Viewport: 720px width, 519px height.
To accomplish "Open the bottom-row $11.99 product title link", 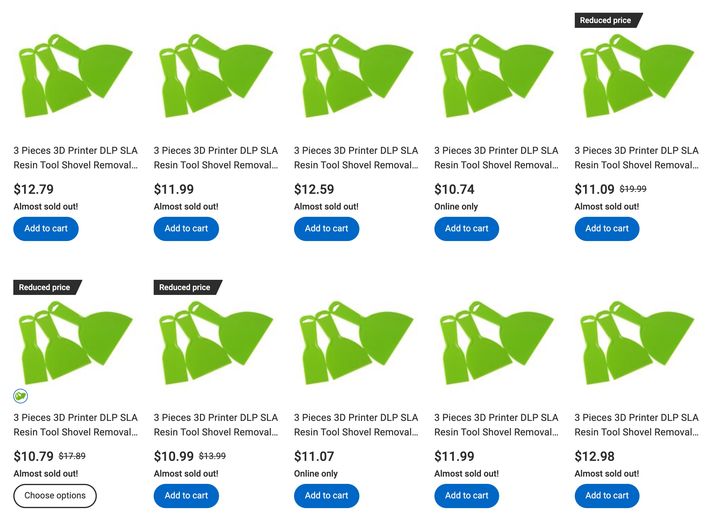I will (x=495, y=424).
